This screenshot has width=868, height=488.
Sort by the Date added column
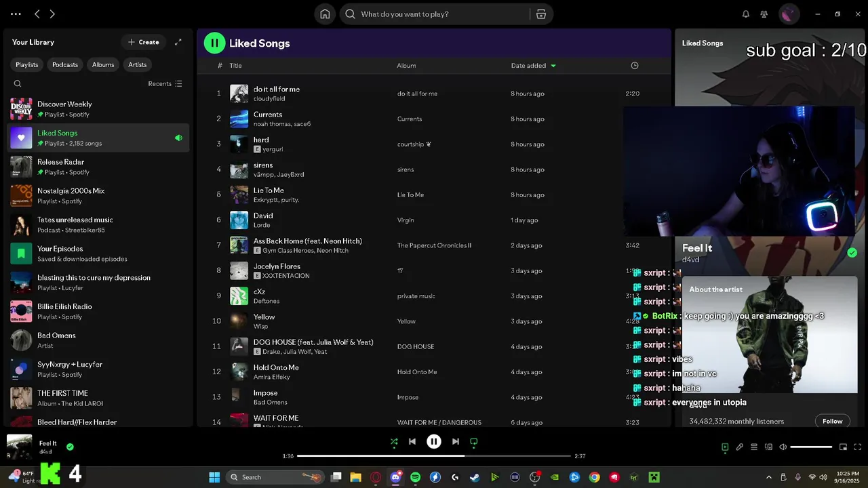coord(533,66)
